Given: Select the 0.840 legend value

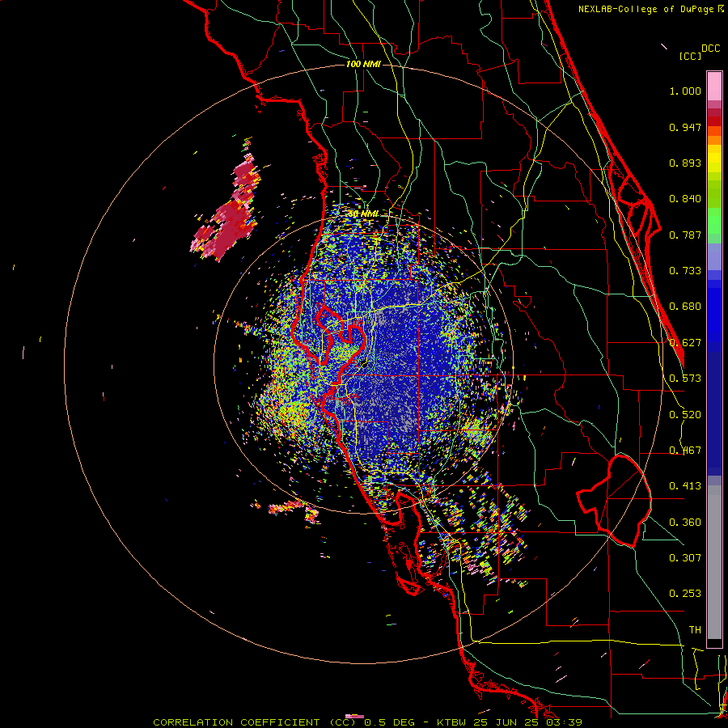Looking at the screenshot, I should point(685,199).
